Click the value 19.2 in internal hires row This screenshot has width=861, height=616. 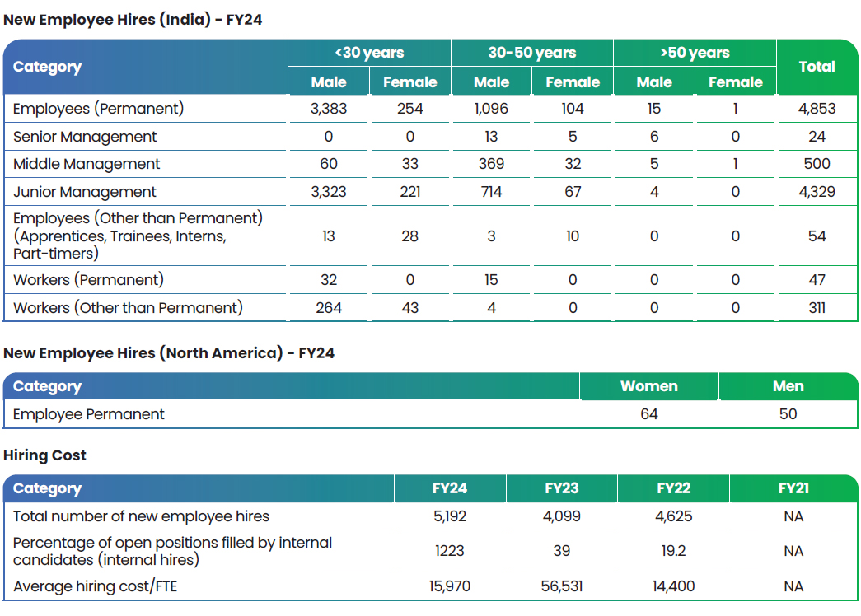coord(674,551)
